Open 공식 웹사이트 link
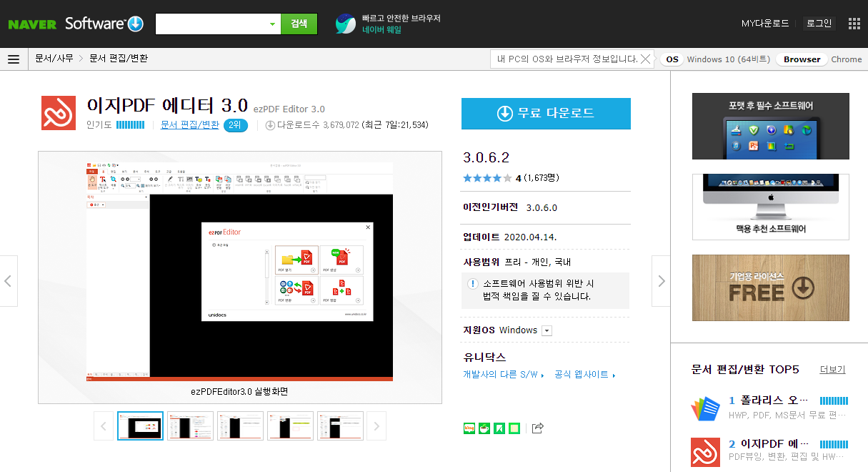 585,375
